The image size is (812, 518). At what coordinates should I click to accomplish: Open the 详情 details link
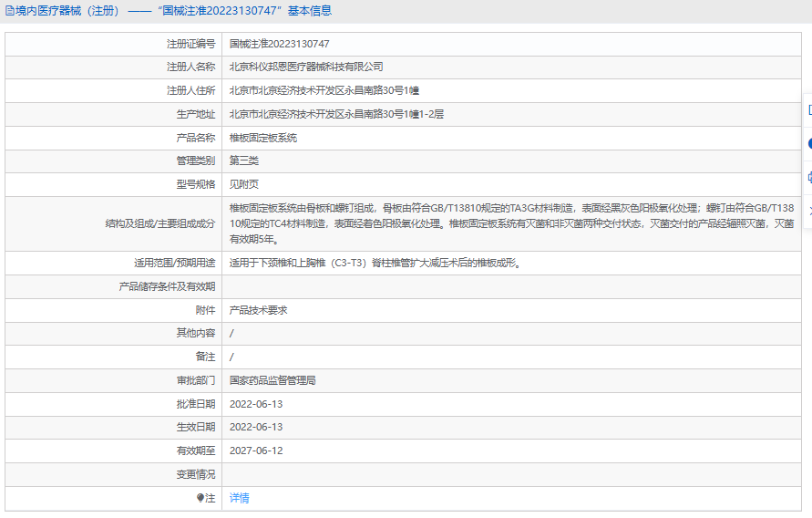tap(240, 498)
